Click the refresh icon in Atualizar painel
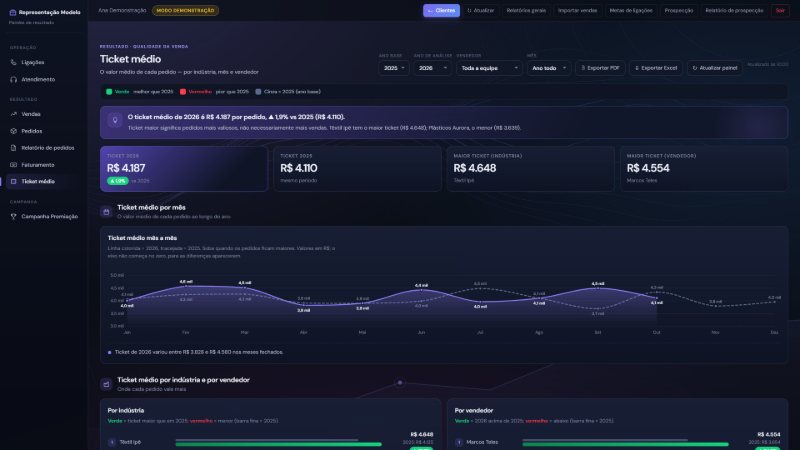800x450 pixels. pyautogui.click(x=694, y=68)
